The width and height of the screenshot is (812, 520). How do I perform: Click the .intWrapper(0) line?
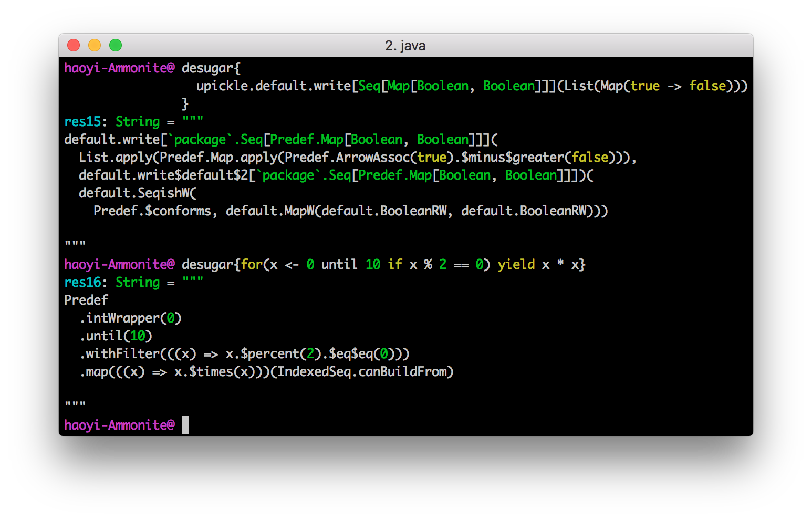(x=130, y=318)
